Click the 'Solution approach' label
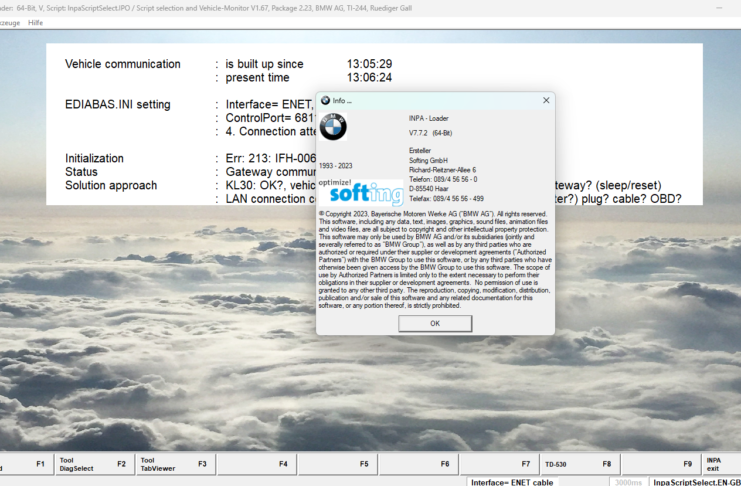Screen dimensions: 741x486 coord(111,185)
